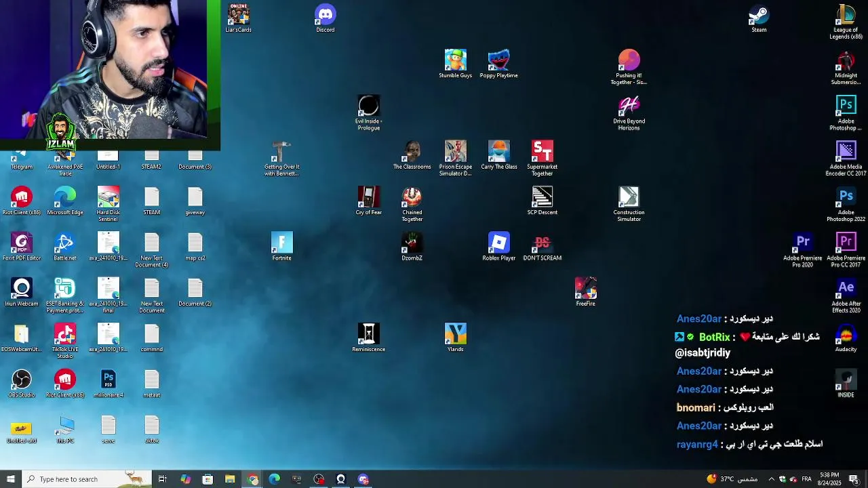The height and width of the screenshot is (488, 868).
Task: Open the Action Center notifications
Action: click(x=854, y=479)
